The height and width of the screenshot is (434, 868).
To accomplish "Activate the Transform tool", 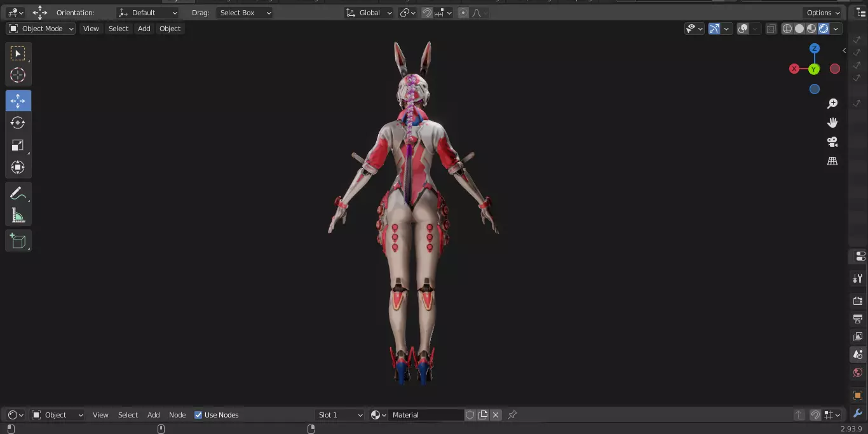I will pyautogui.click(x=18, y=167).
